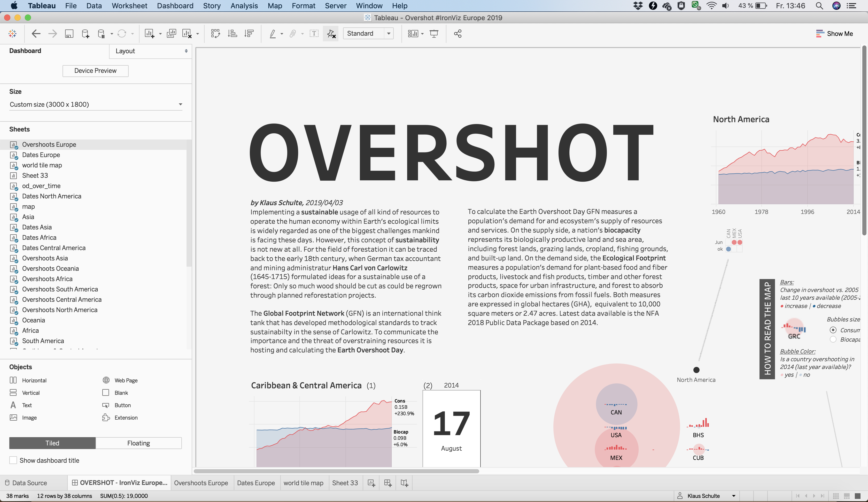Screen dimensions: 868x502
Task: Open the Custom size dropdown
Action: tap(96, 104)
